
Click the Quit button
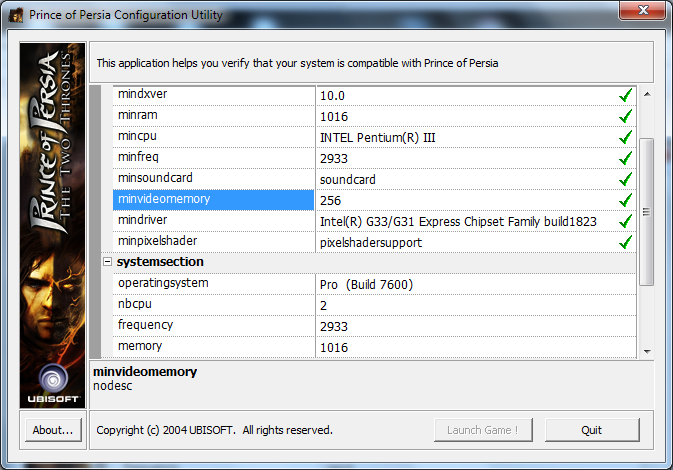click(x=592, y=430)
